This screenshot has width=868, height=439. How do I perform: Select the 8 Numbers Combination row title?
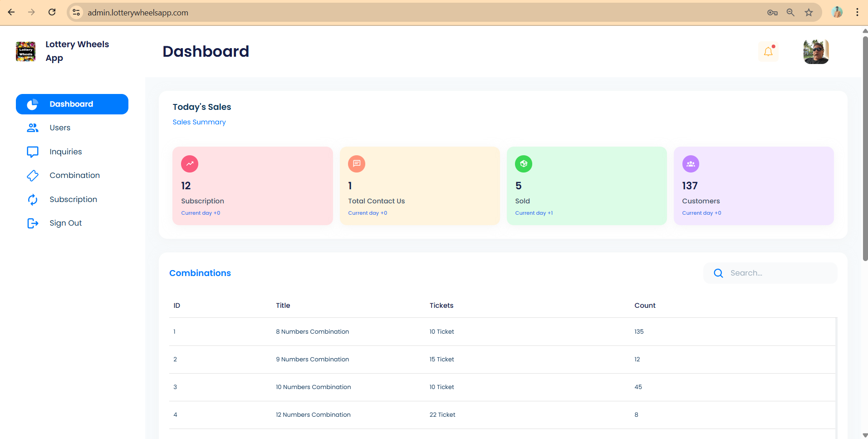(313, 332)
